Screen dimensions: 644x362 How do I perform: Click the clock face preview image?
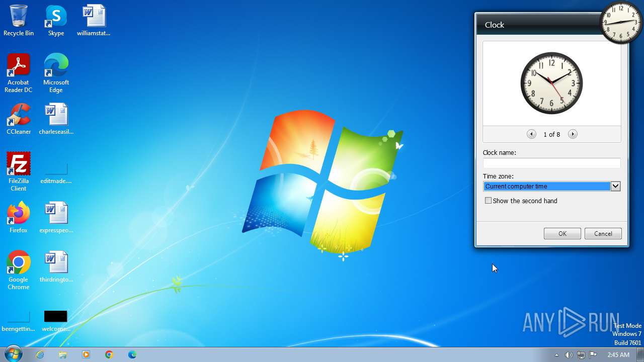[551, 83]
